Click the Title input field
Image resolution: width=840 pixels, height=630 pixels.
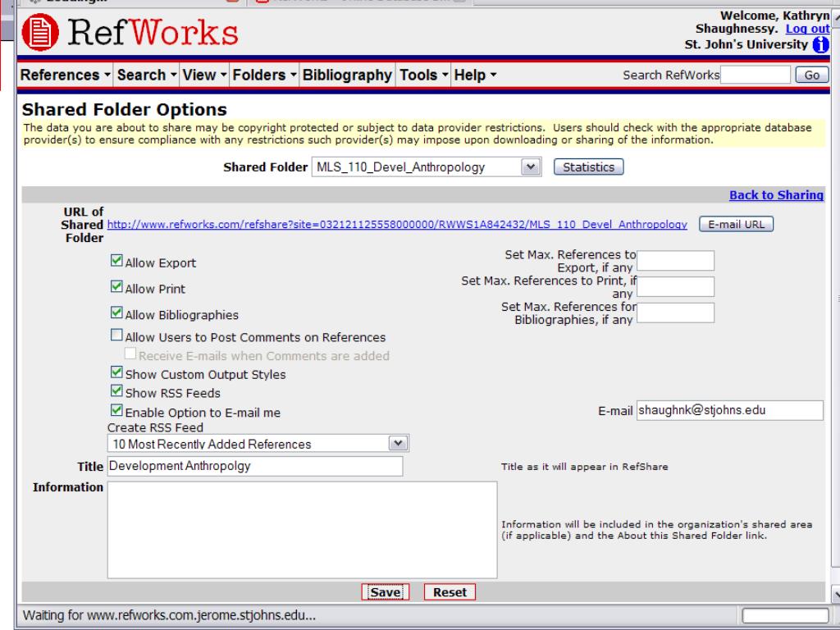(255, 466)
